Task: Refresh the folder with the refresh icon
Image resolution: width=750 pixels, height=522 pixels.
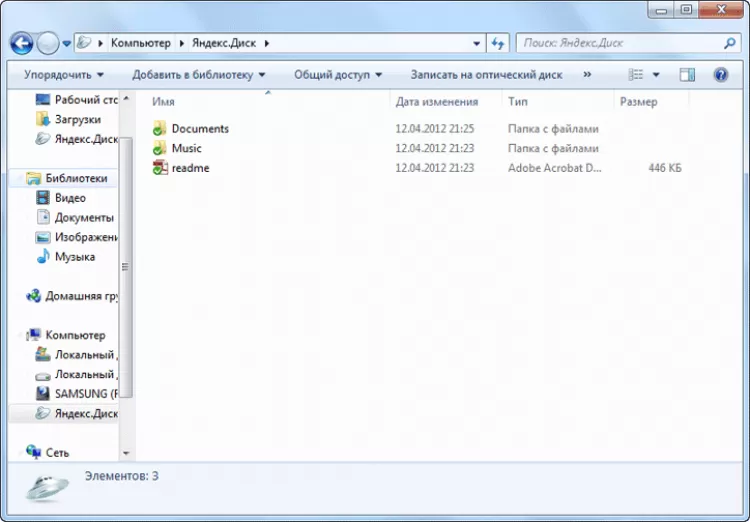Action: point(498,44)
